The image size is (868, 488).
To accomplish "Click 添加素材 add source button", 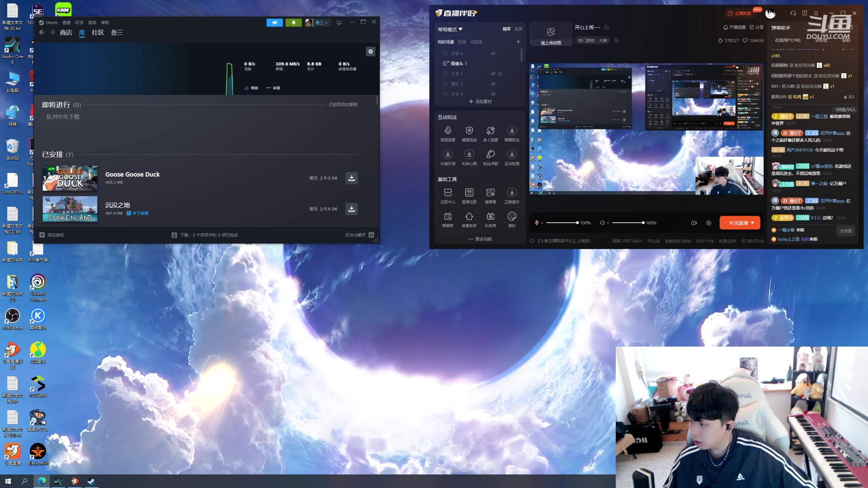I will tap(480, 102).
